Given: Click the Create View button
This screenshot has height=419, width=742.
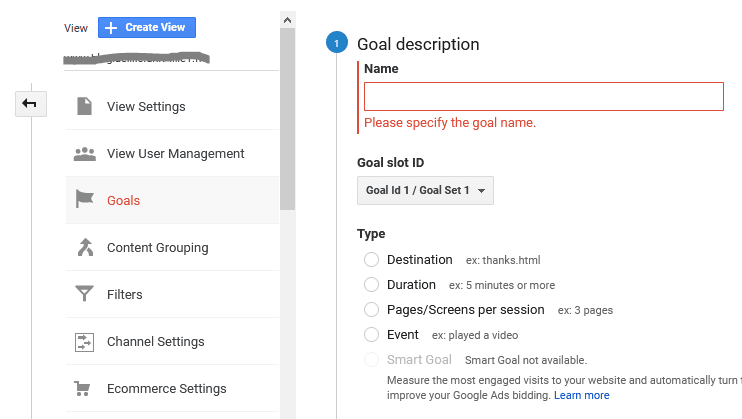Looking at the screenshot, I should point(146,28).
